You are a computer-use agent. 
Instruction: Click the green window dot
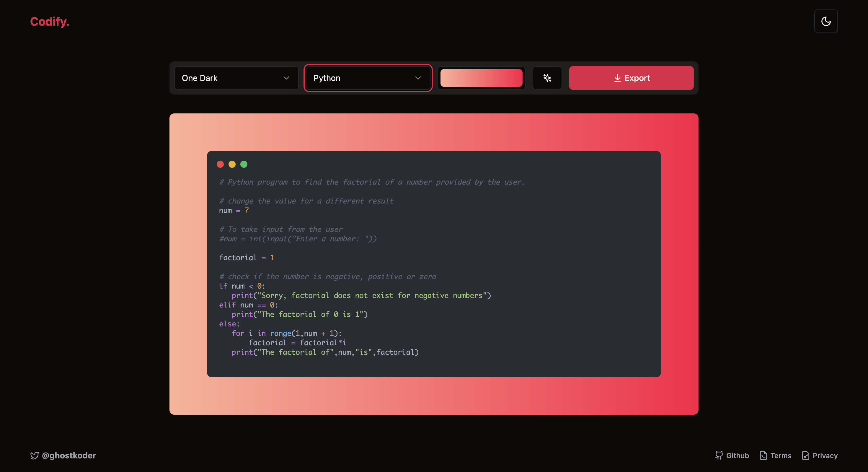click(244, 164)
